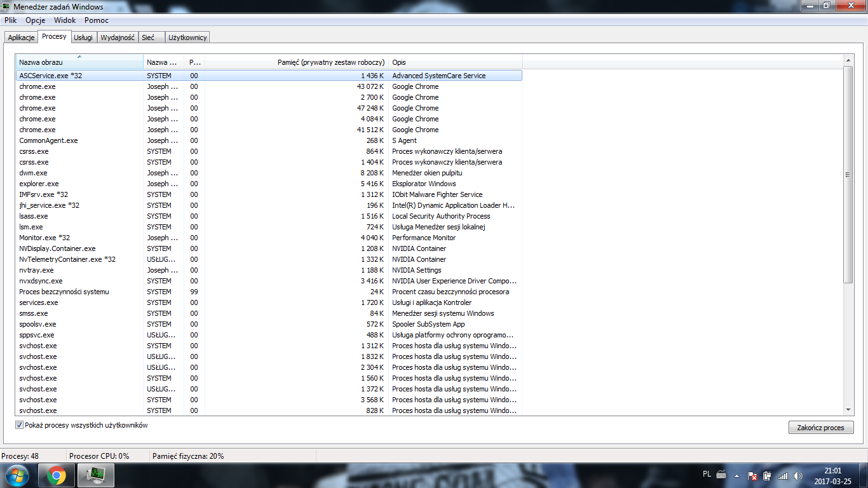Open the Pomoc menu

click(97, 20)
